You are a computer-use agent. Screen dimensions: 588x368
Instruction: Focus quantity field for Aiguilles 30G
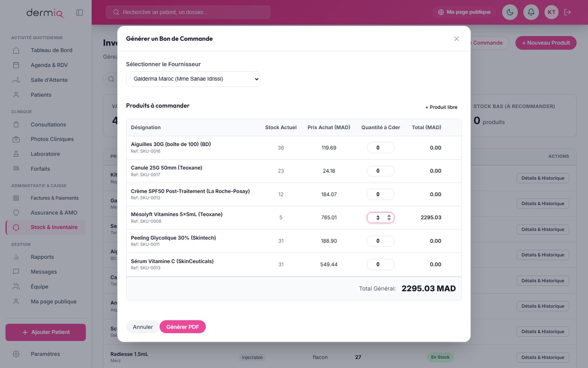tap(381, 148)
